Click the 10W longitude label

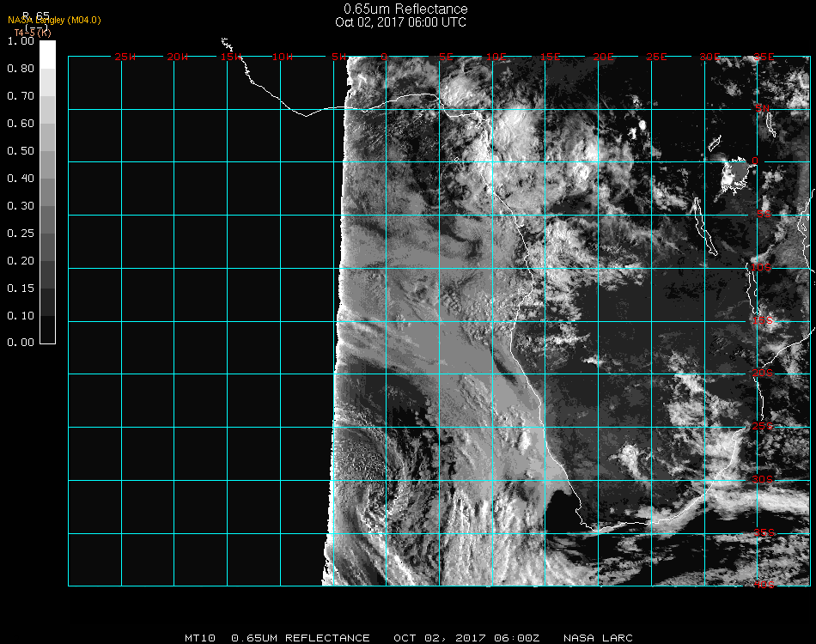pos(283,57)
